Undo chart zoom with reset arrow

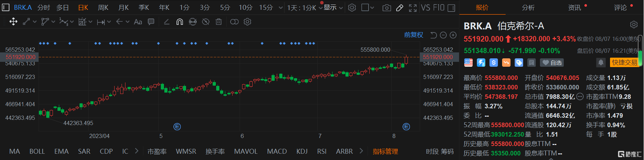433,35
